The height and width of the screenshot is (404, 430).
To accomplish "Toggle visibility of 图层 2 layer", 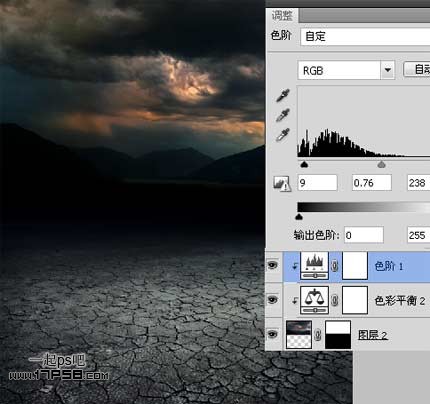I will coord(273,334).
